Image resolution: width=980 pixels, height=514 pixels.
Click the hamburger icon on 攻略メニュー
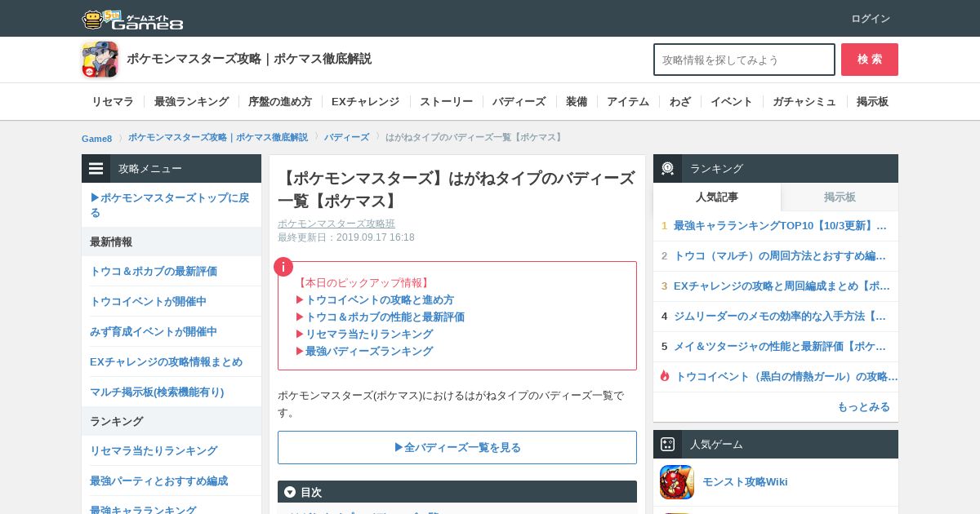(96, 169)
